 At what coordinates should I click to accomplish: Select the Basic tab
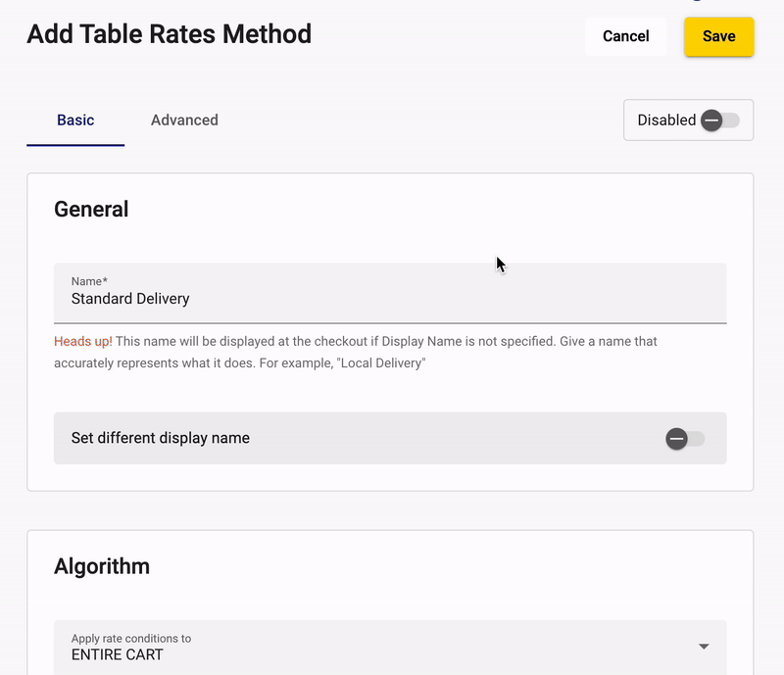[x=75, y=120]
